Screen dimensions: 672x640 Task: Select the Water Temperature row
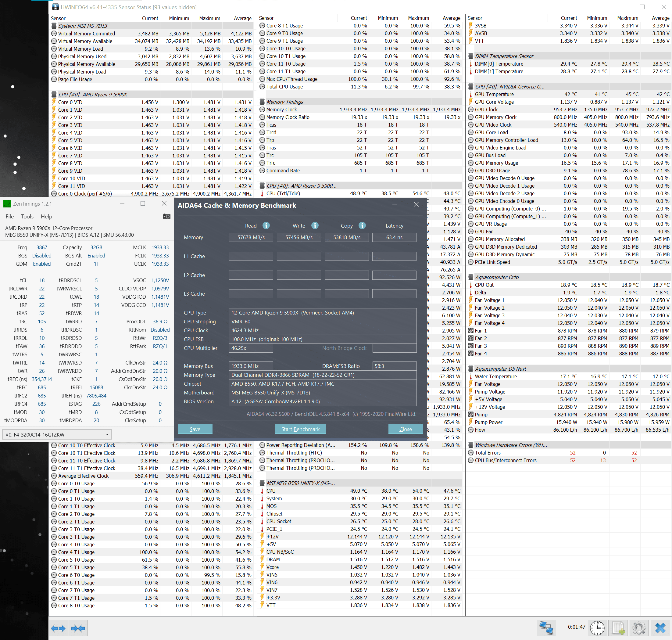569,376
